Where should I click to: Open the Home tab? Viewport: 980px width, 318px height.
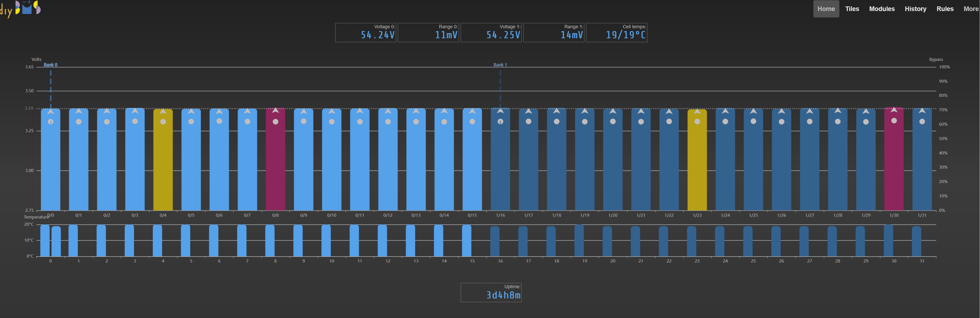(x=826, y=9)
